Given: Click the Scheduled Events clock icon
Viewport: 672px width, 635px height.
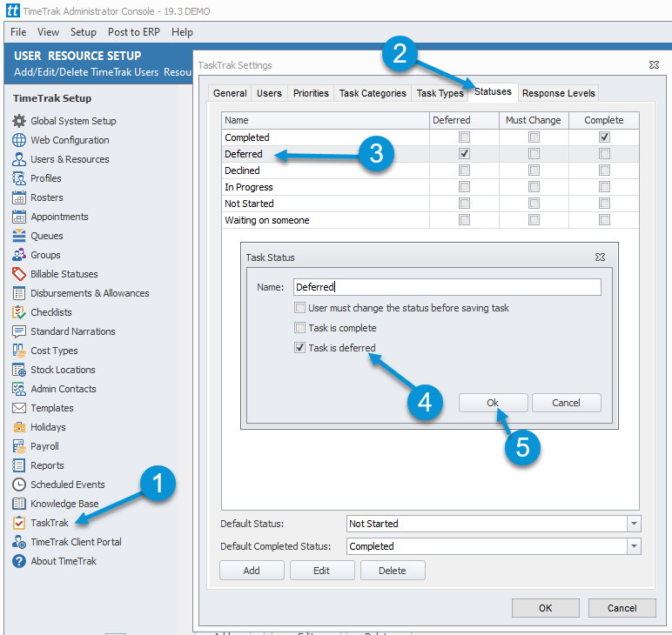Looking at the screenshot, I should tap(19, 485).
